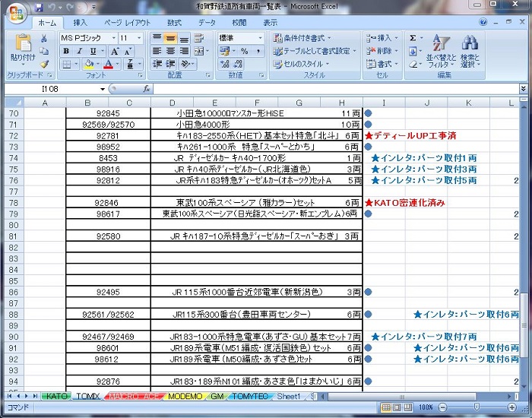
Task: Toggle top vertical alignment
Action: pyautogui.click(x=157, y=38)
